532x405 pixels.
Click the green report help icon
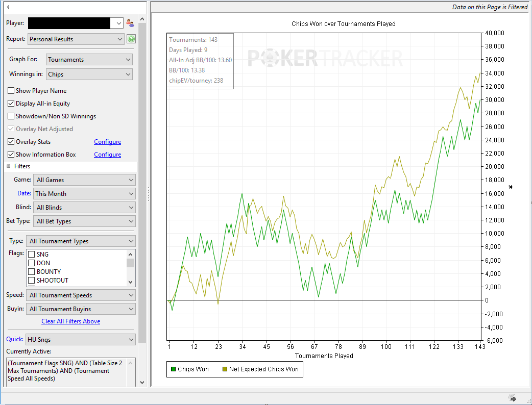tap(131, 39)
